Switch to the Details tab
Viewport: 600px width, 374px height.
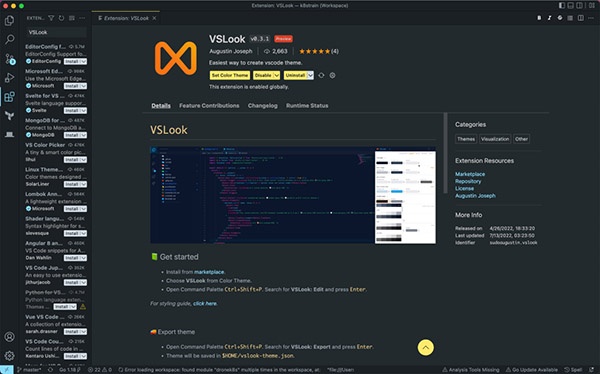pyautogui.click(x=161, y=106)
